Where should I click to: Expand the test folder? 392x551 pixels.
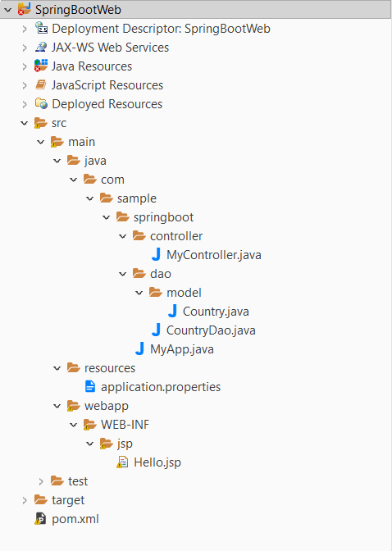(41, 481)
